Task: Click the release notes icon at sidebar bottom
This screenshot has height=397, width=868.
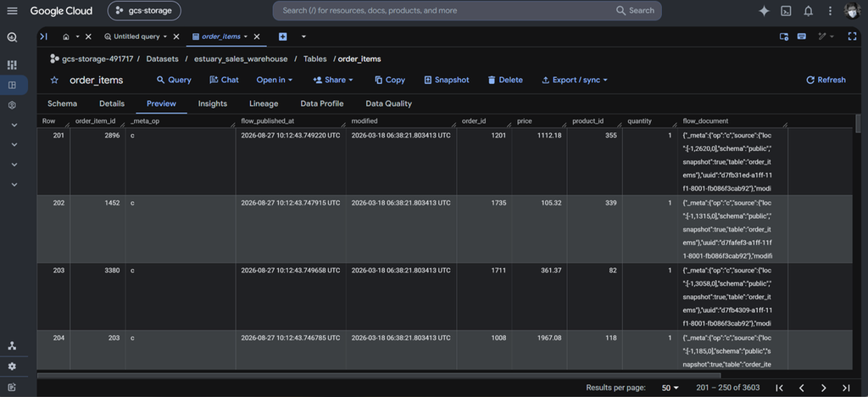Action: 12,387
